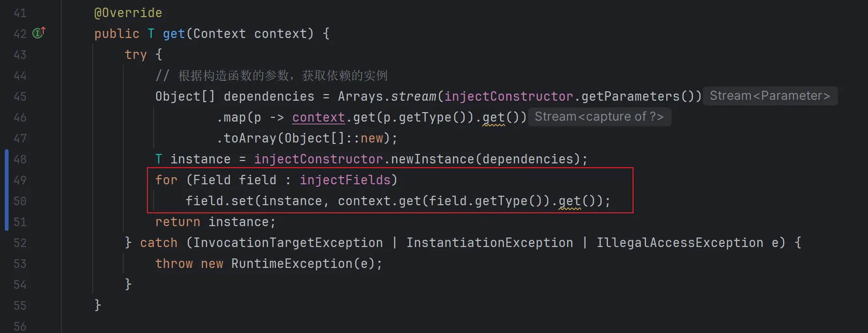Viewport: 868px width, 333px height.
Task: Click IllegalAccessException in the catch clause
Action: [x=680, y=243]
